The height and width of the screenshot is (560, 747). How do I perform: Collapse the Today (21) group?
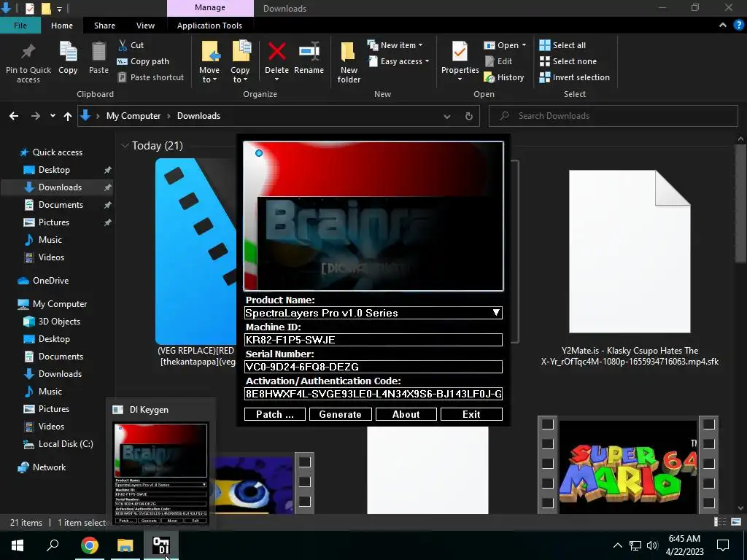tap(125, 146)
